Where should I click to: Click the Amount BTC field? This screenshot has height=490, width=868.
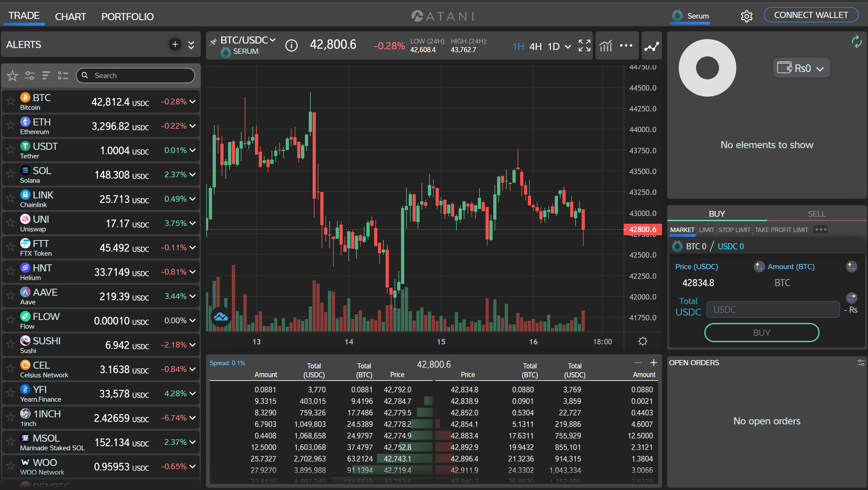[782, 283]
